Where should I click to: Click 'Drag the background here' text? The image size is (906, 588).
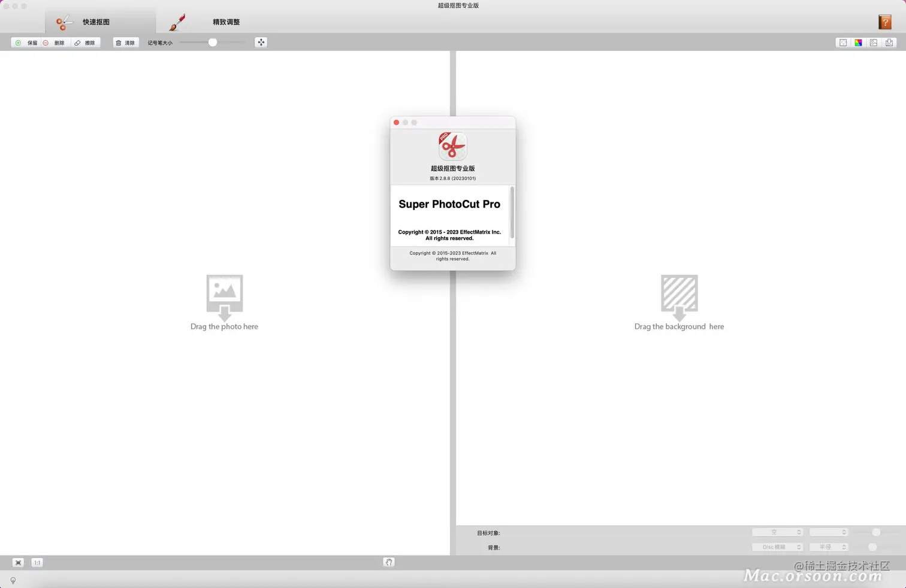coord(679,326)
